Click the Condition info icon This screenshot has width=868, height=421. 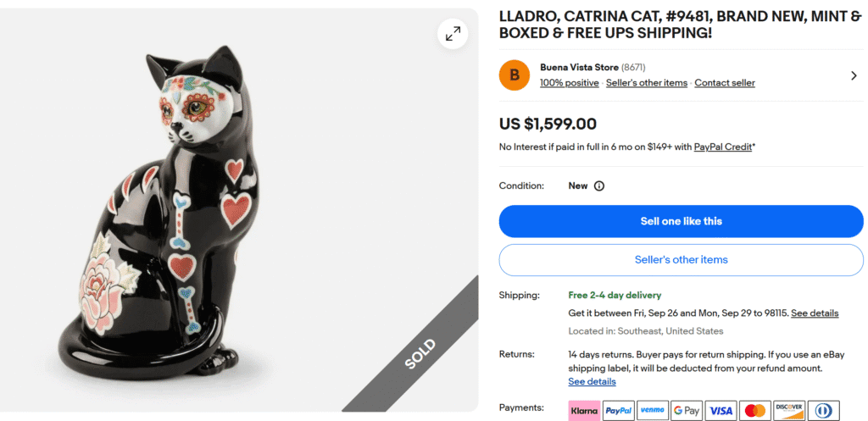point(599,186)
